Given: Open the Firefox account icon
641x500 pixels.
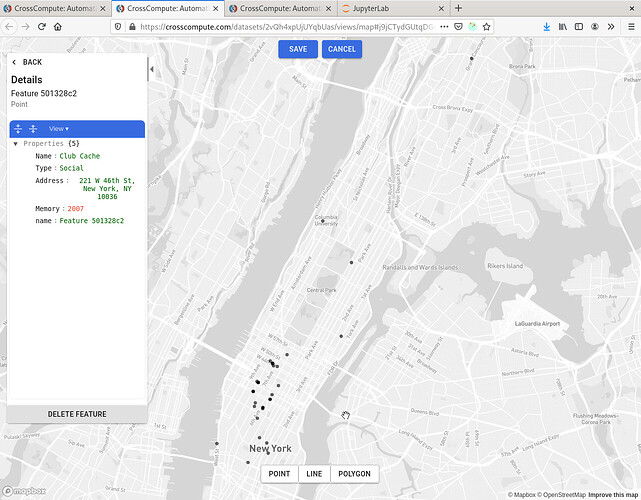Looking at the screenshot, I should pos(594,27).
